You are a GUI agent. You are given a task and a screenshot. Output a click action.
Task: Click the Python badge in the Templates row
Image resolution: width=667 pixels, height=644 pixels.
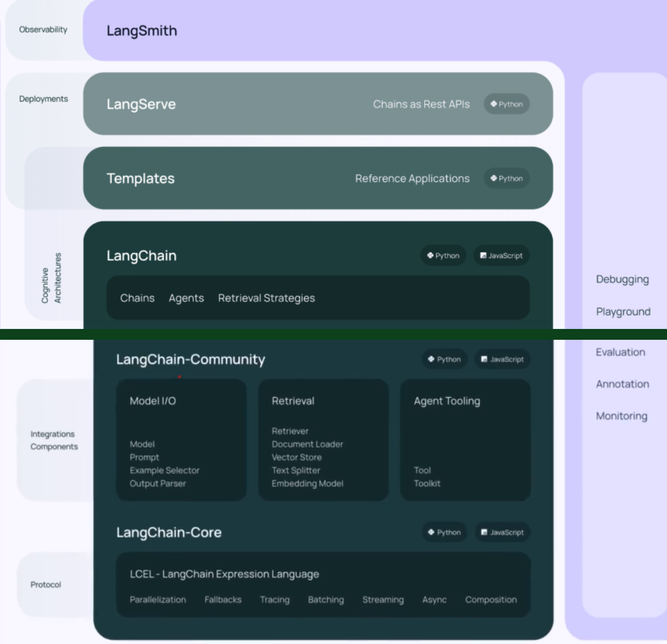point(507,178)
